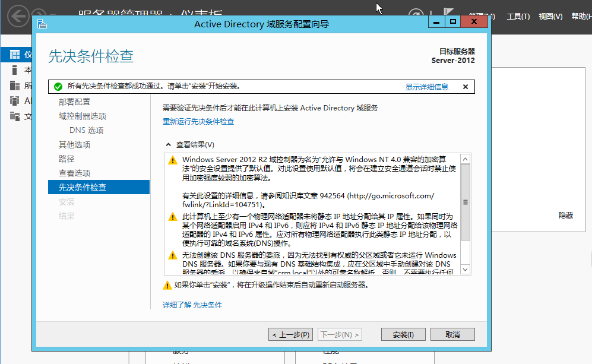Select file services icon in Server Manager sidebar
Viewport: 592px width, 364px height.
coord(15,116)
